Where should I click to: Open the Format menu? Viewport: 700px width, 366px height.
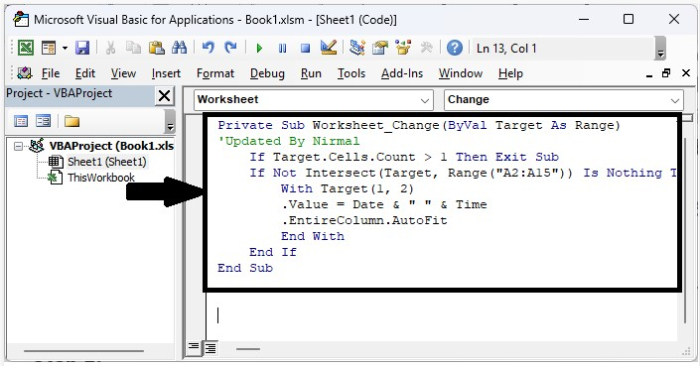215,73
